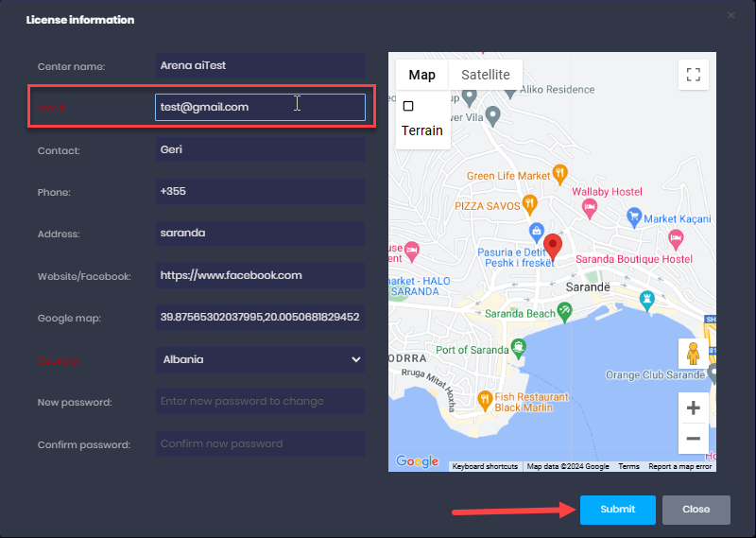Image resolution: width=756 pixels, height=538 pixels.
Task: Click the red location pin marker
Action: click(554, 246)
